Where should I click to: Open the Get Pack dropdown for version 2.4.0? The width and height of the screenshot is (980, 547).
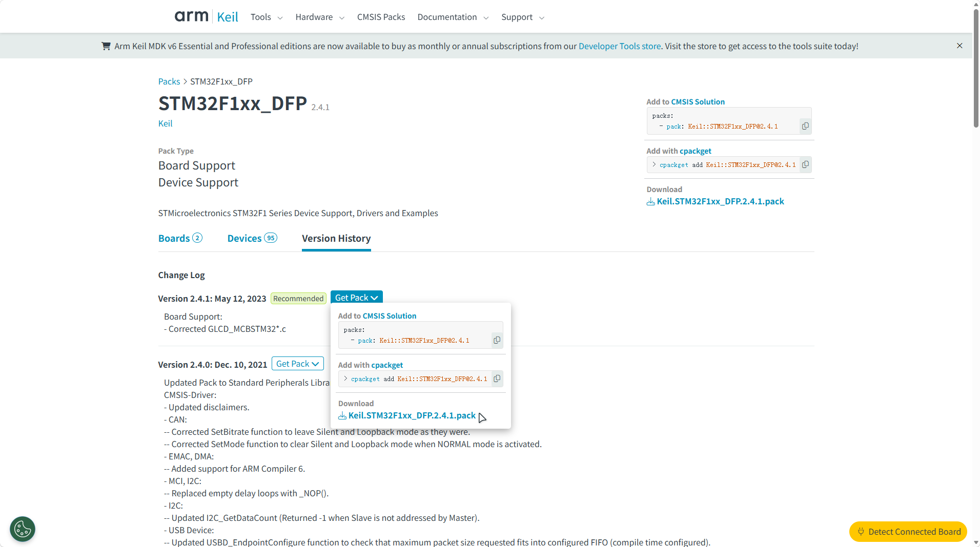pyautogui.click(x=297, y=364)
